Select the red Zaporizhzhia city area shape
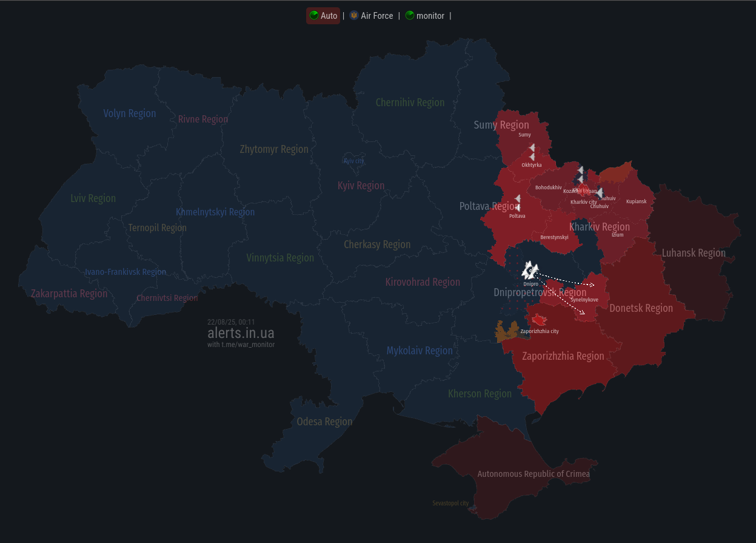756x543 pixels. (538, 320)
